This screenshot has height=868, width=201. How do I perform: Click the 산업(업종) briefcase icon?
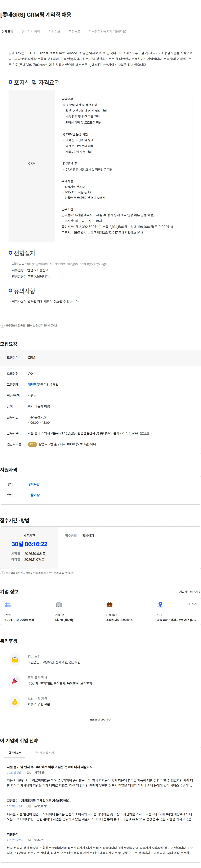[x=110, y=605]
